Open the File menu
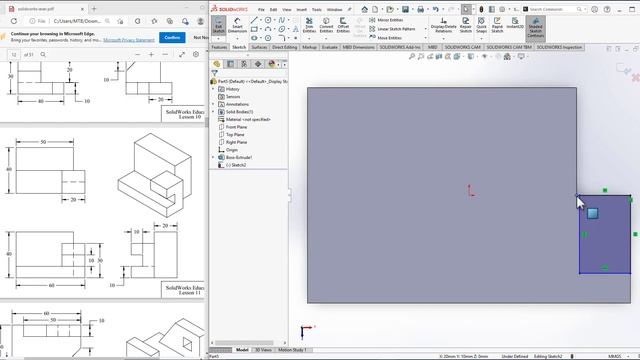 click(261, 9)
